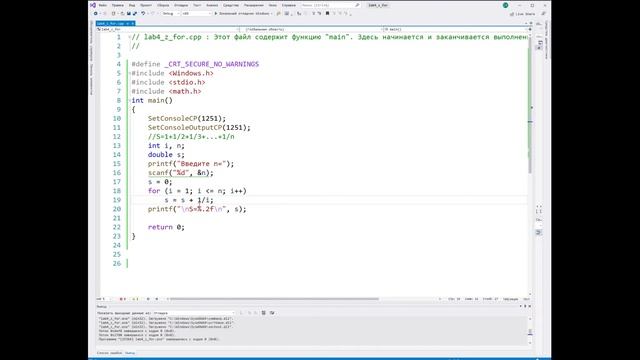This screenshot has height=360, width=640.
Task: Click code line 'SetConsoleCP(1251);'
Action: tap(187, 119)
